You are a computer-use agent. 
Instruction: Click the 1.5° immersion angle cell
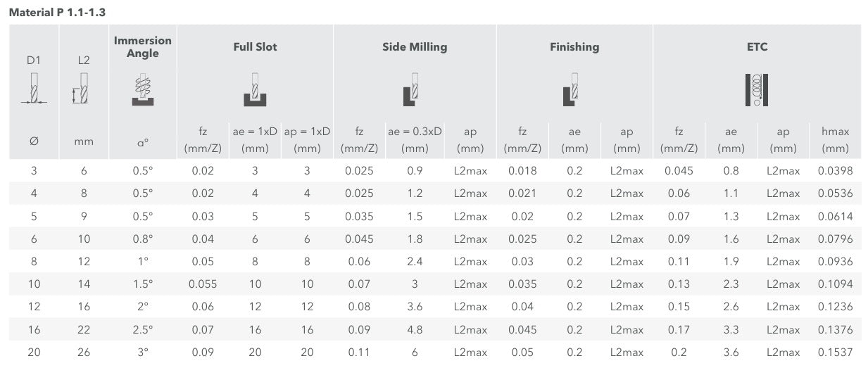point(143,284)
